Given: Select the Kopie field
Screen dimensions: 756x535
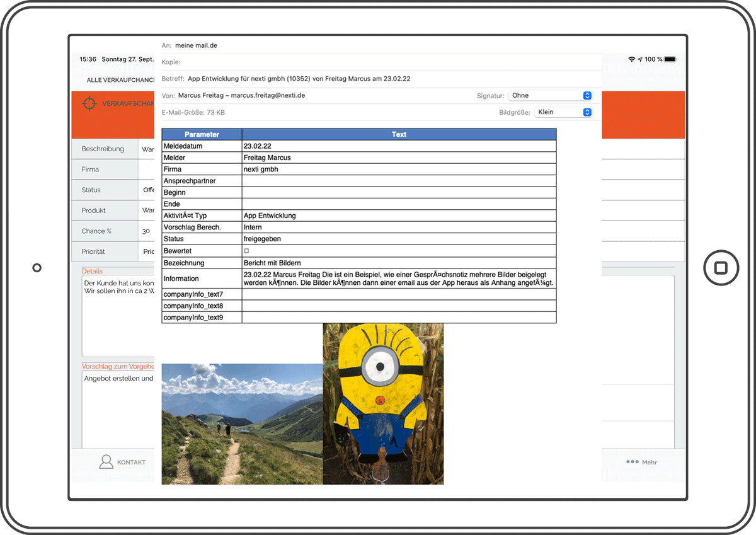Looking at the screenshot, I should pos(378,62).
